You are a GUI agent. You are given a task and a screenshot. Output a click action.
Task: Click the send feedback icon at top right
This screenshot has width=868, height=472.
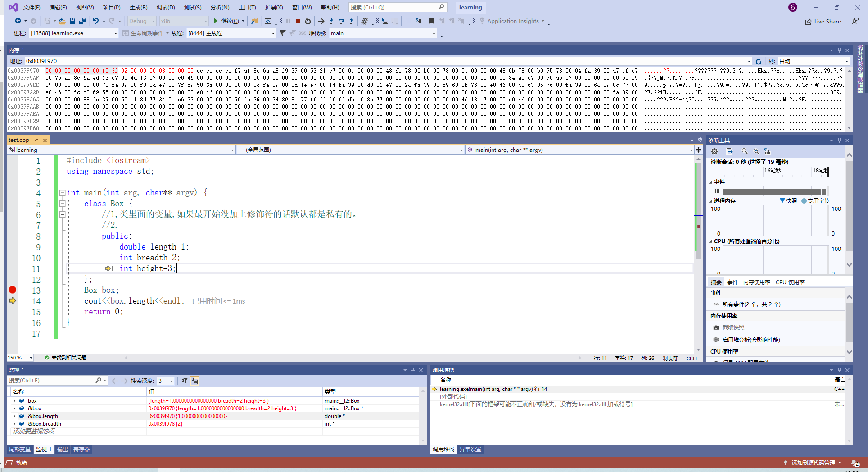click(x=855, y=21)
